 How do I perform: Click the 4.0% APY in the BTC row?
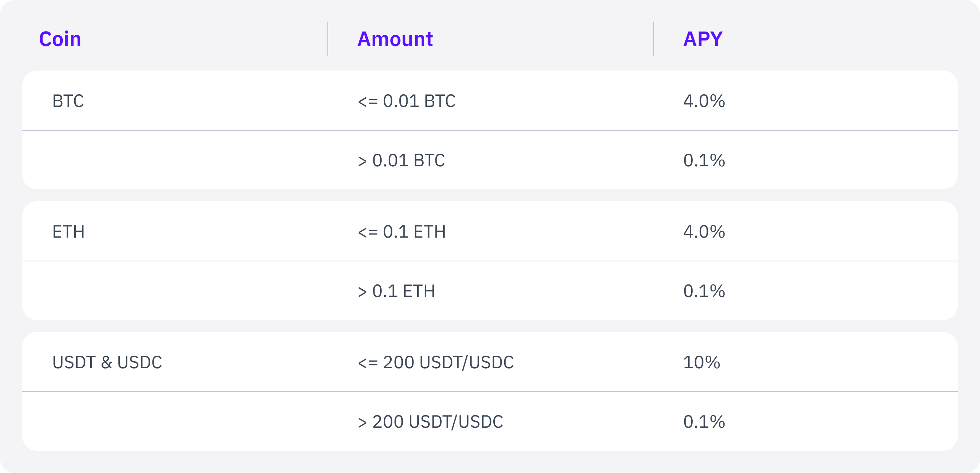coord(704,101)
